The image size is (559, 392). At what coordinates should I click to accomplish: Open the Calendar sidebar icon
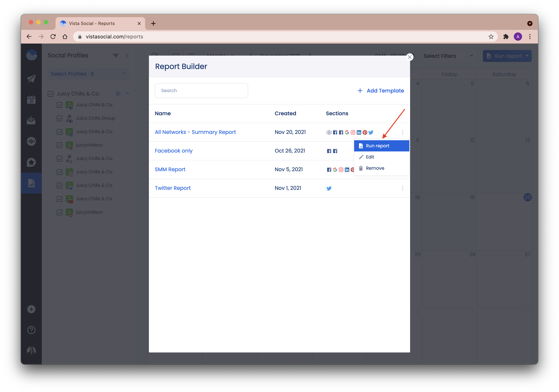31,100
